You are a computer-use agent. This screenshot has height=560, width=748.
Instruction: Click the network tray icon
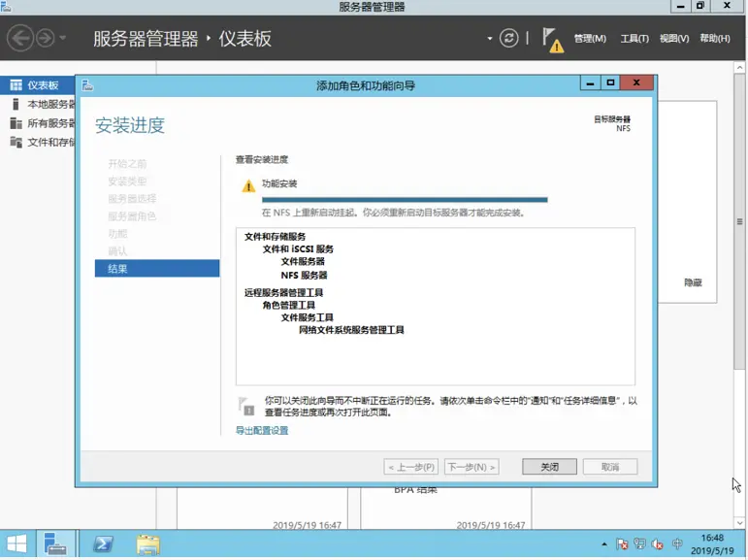pyautogui.click(x=639, y=544)
